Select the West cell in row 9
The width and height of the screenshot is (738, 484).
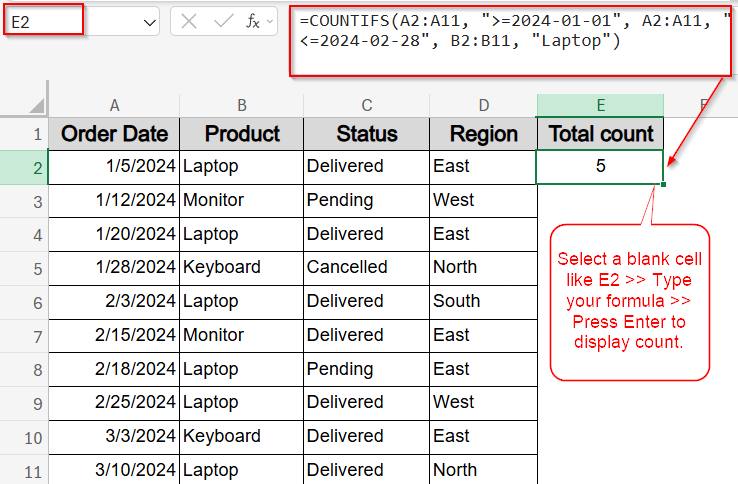pos(483,403)
